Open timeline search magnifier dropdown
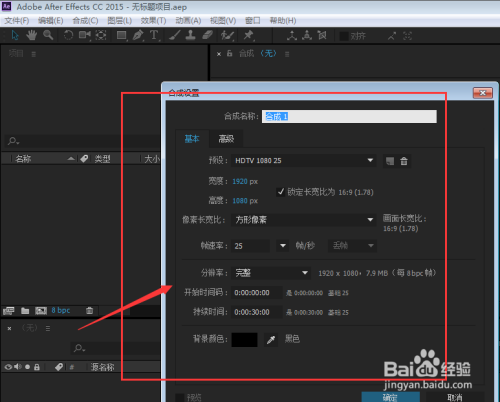 (x=80, y=348)
